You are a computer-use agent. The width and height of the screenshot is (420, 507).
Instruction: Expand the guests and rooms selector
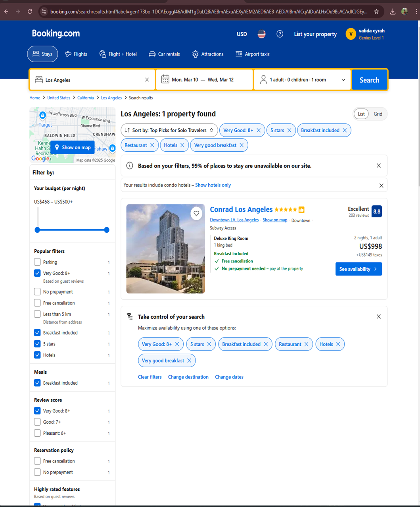[x=302, y=80]
